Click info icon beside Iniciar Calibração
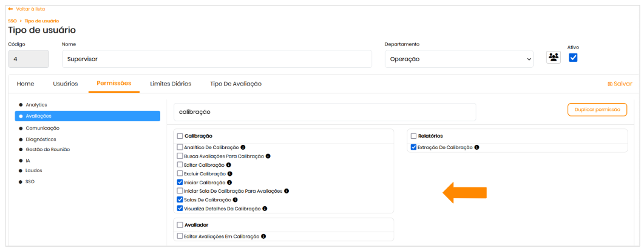The image size is (644, 251). tap(228, 182)
